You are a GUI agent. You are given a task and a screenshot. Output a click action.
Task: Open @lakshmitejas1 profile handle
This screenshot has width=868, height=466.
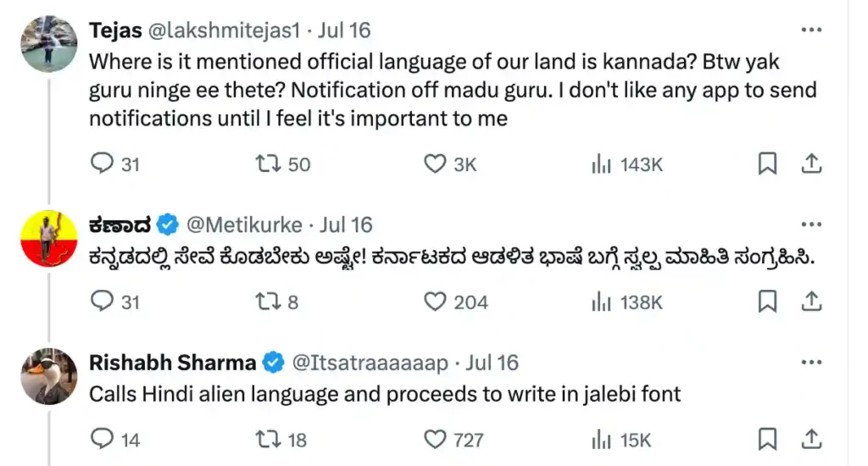pos(223,31)
